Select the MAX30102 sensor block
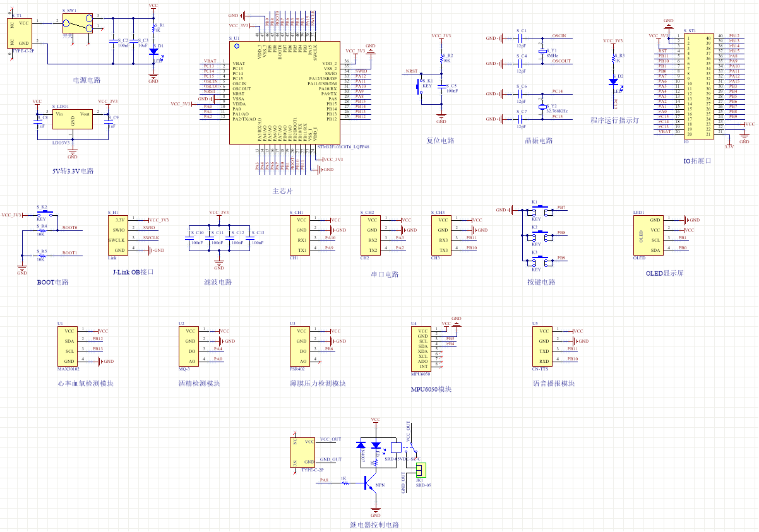This screenshot has width=759, height=532. pos(68,346)
